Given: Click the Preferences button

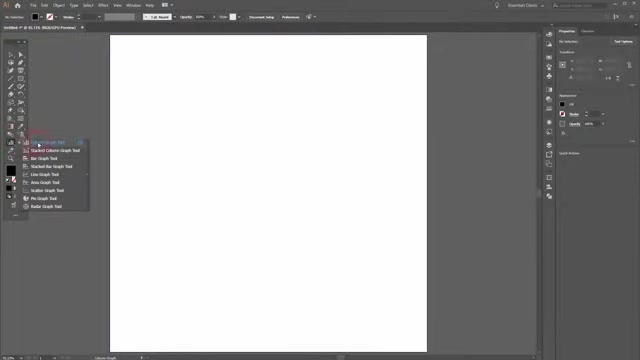Looking at the screenshot, I should (291, 17).
